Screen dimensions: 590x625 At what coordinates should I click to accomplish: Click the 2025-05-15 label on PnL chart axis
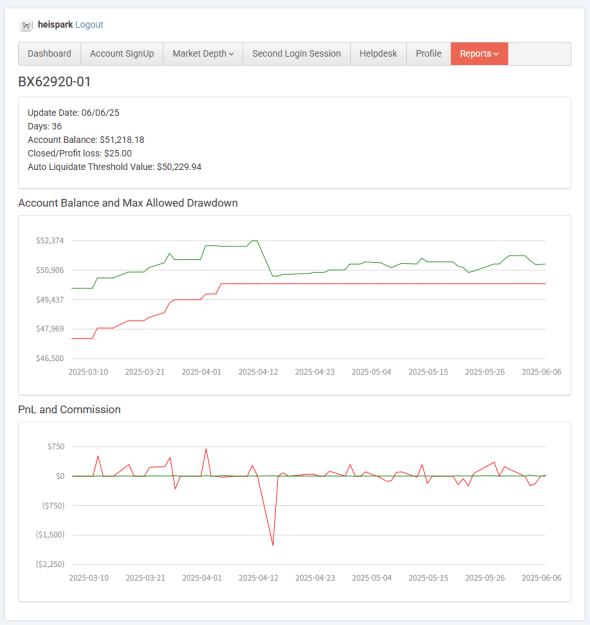(429, 578)
